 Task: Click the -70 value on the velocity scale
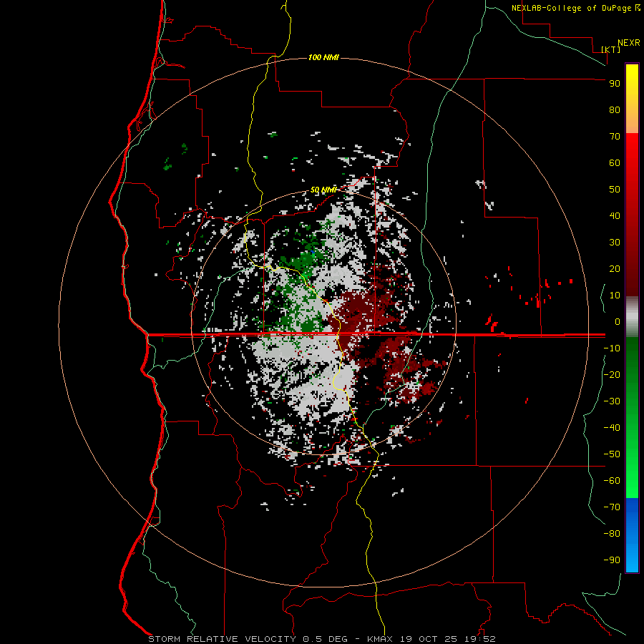pyautogui.click(x=612, y=507)
